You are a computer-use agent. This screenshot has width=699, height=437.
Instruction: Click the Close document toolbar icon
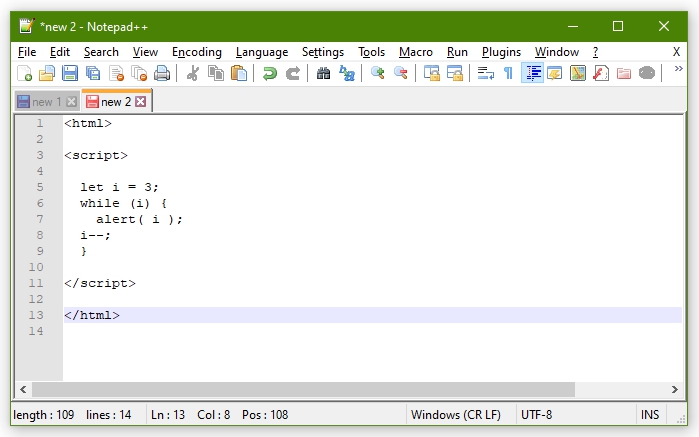pos(116,73)
